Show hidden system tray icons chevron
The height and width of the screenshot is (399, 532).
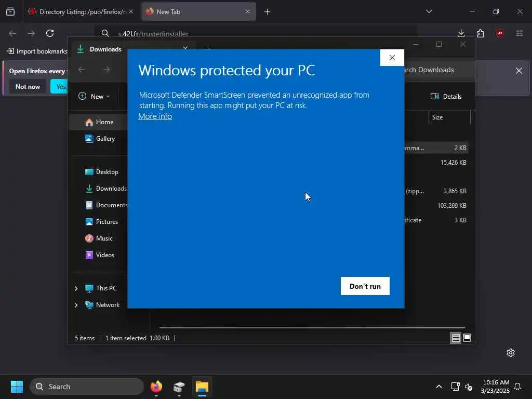click(x=438, y=387)
